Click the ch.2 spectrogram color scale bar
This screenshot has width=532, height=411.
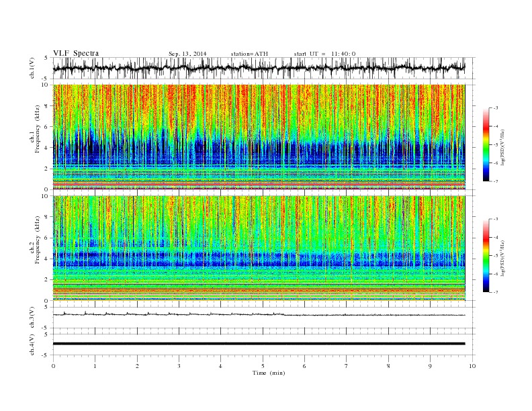pos(486,256)
